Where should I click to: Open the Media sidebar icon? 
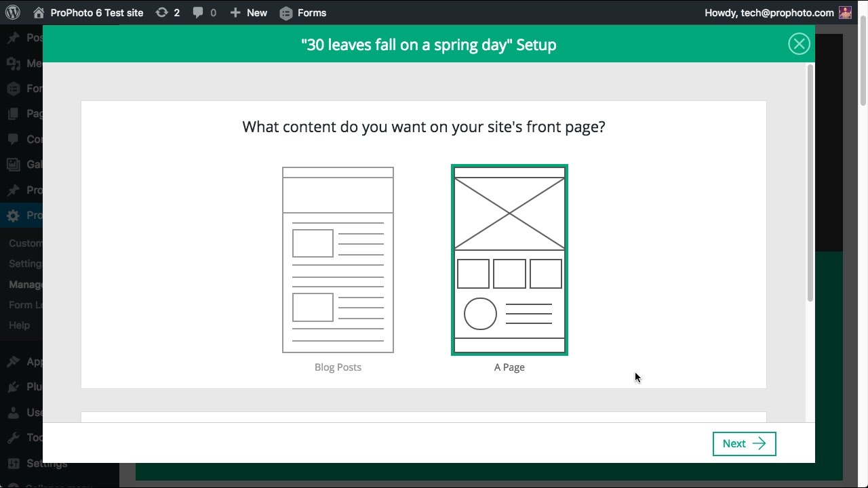pyautogui.click(x=13, y=63)
